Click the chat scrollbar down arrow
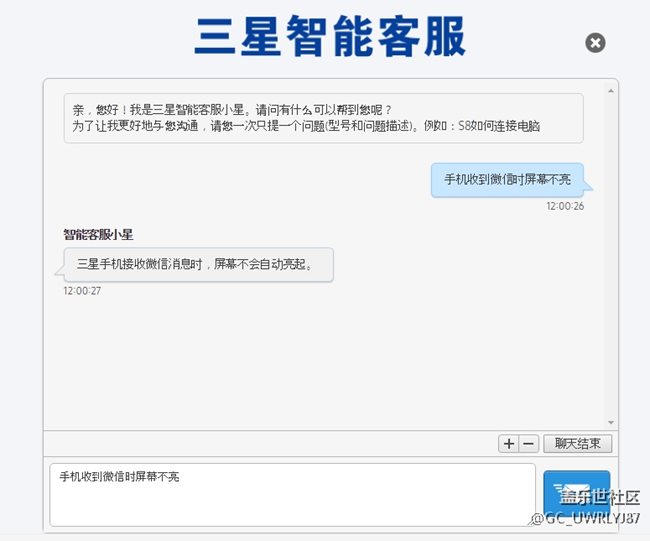Viewport: 650px width, 541px height. pyautogui.click(x=611, y=422)
